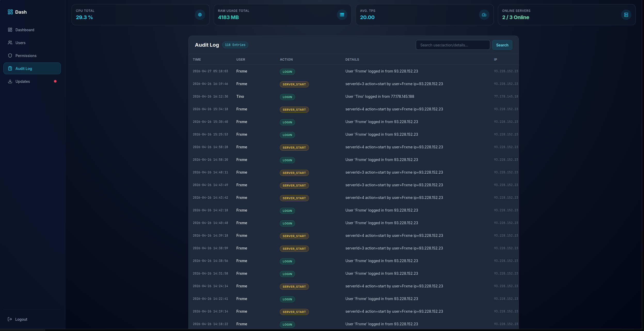Click the IP column header
The height and width of the screenshot is (331, 644).
(x=496, y=60)
